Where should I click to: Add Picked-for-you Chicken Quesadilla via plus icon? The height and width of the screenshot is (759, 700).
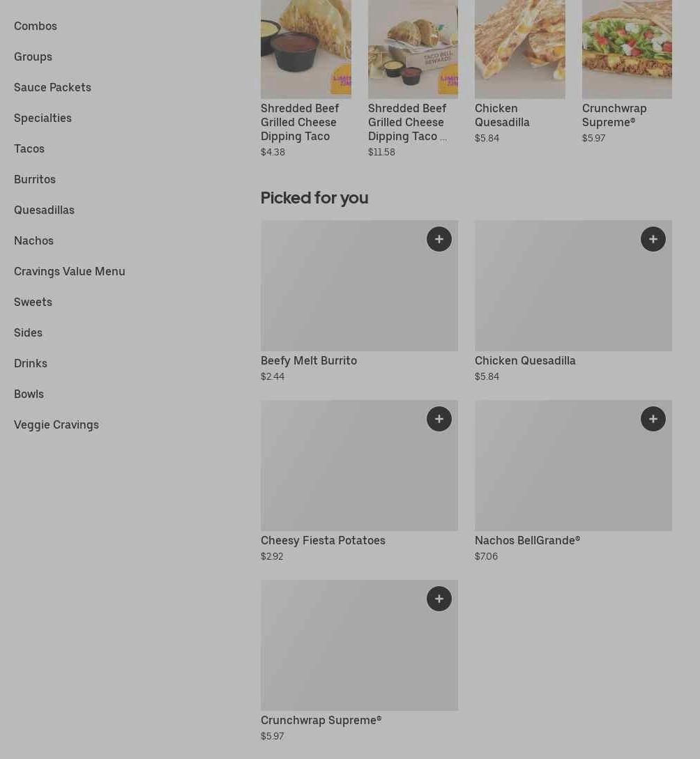coord(653,239)
